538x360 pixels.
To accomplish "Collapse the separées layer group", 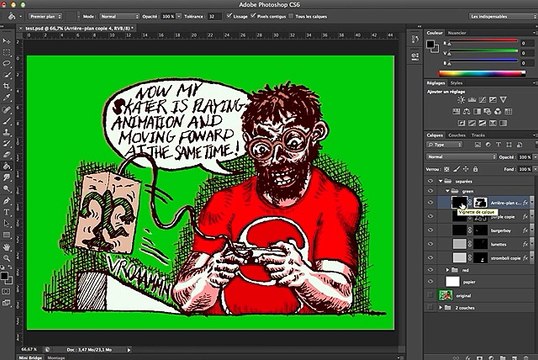I will 441,181.
